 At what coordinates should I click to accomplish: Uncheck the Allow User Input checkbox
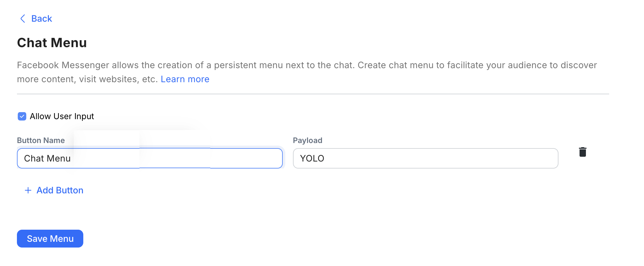click(22, 116)
